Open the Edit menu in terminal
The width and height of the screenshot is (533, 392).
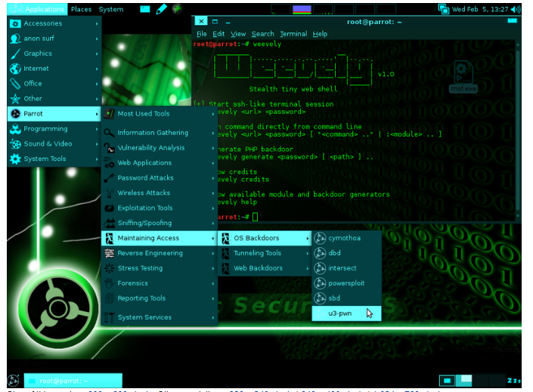click(218, 34)
